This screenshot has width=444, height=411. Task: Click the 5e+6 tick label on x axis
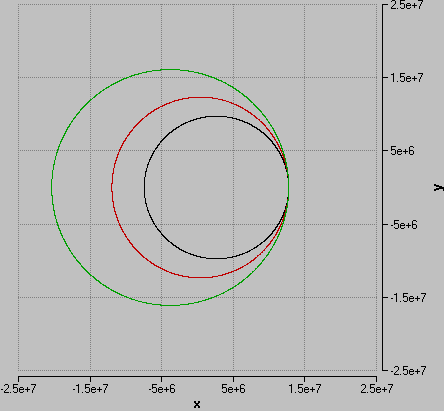click(233, 389)
